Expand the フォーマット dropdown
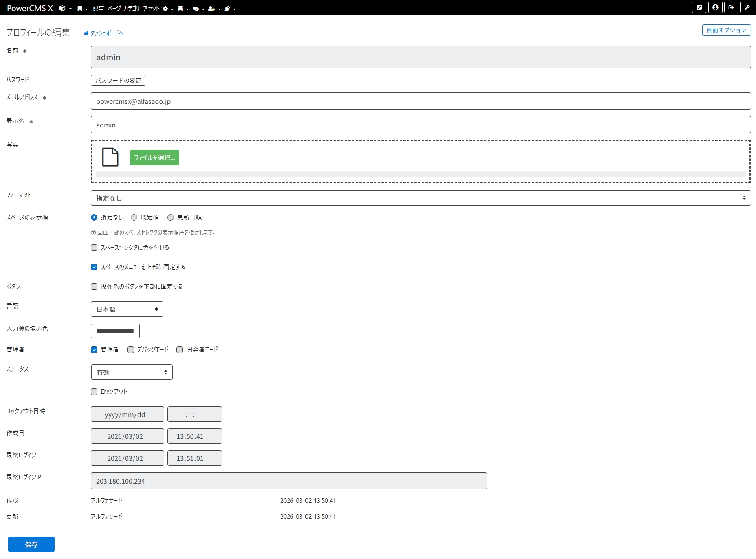 tap(420, 198)
